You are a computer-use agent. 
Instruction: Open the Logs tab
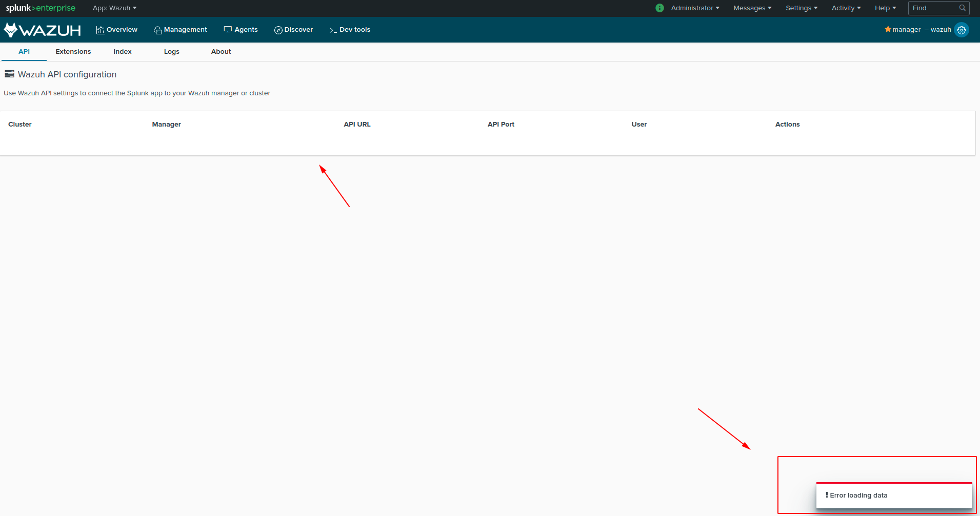pos(172,51)
